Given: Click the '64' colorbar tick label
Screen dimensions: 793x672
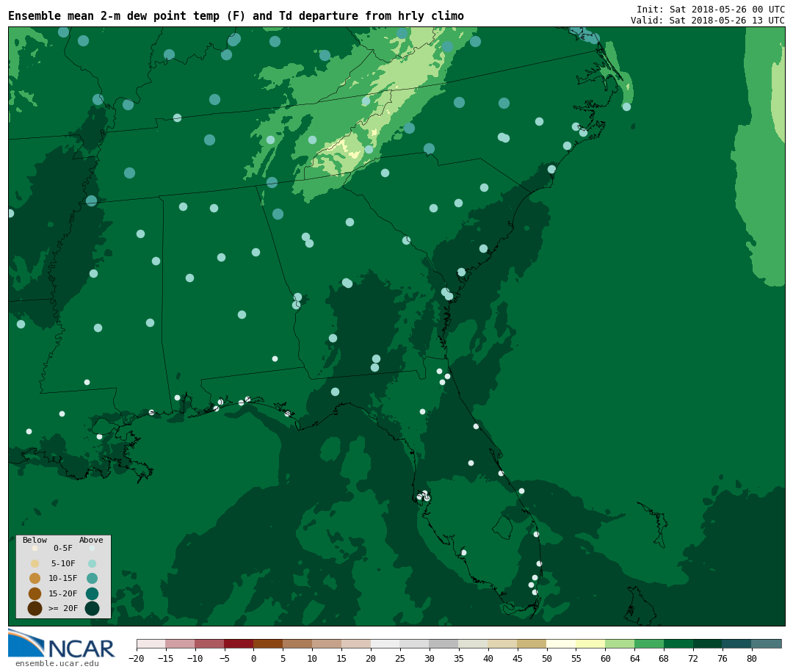Looking at the screenshot, I should (635, 658).
